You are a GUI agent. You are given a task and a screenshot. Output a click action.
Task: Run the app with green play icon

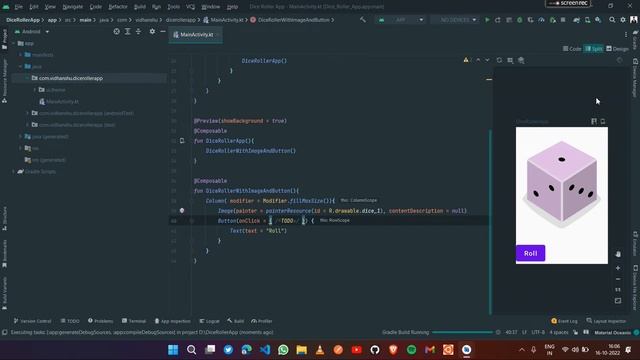487,20
